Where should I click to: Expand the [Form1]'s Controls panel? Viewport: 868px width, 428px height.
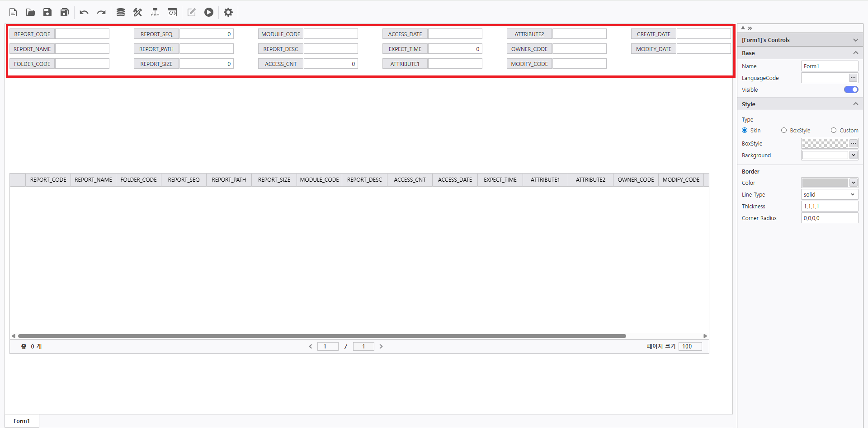point(855,40)
